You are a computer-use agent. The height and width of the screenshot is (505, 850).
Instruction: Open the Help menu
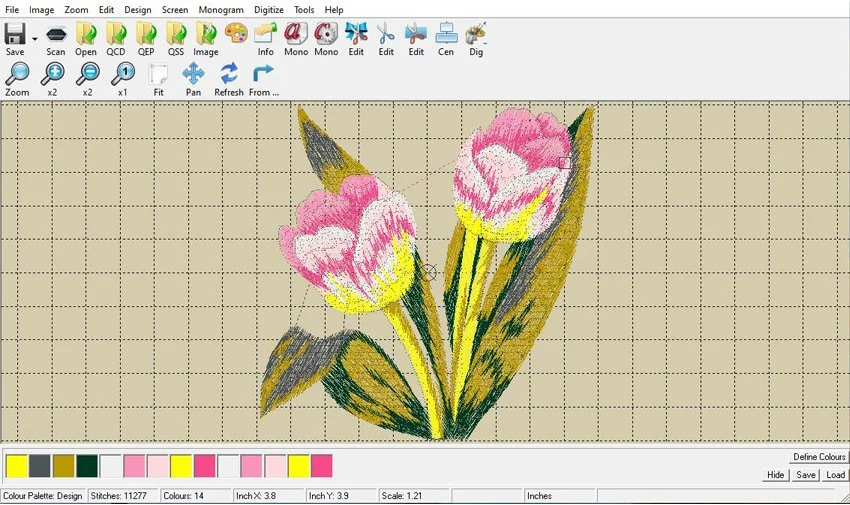pos(334,10)
